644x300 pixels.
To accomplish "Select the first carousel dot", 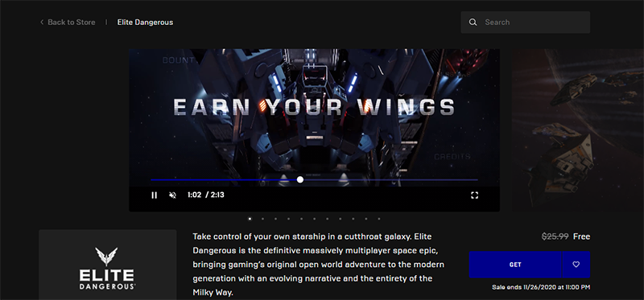I will 250,219.
